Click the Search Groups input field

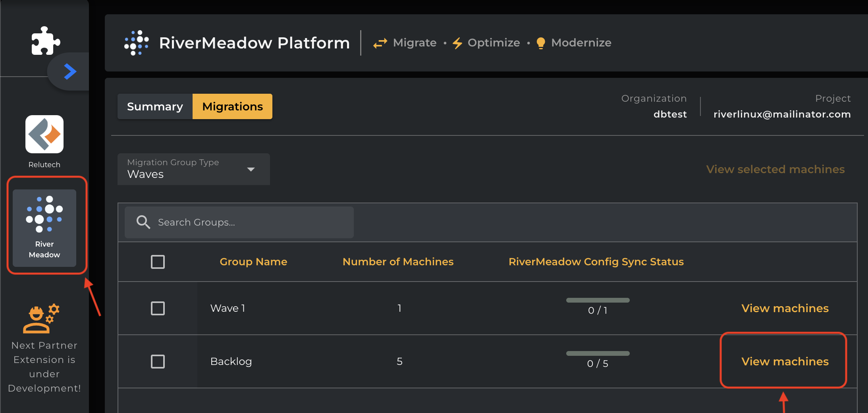tap(239, 222)
